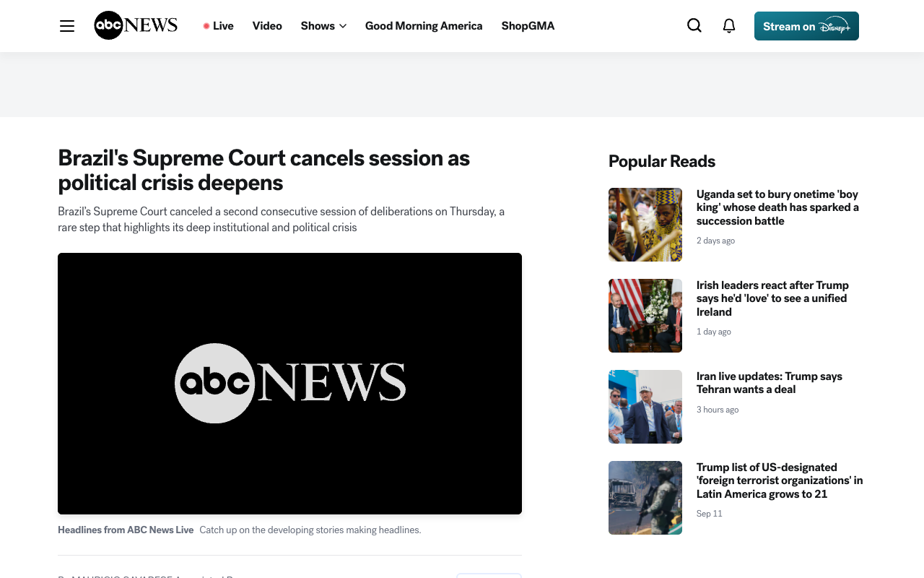Click the Latin America story thumbnail
This screenshot has height=578, width=924.
coord(645,498)
